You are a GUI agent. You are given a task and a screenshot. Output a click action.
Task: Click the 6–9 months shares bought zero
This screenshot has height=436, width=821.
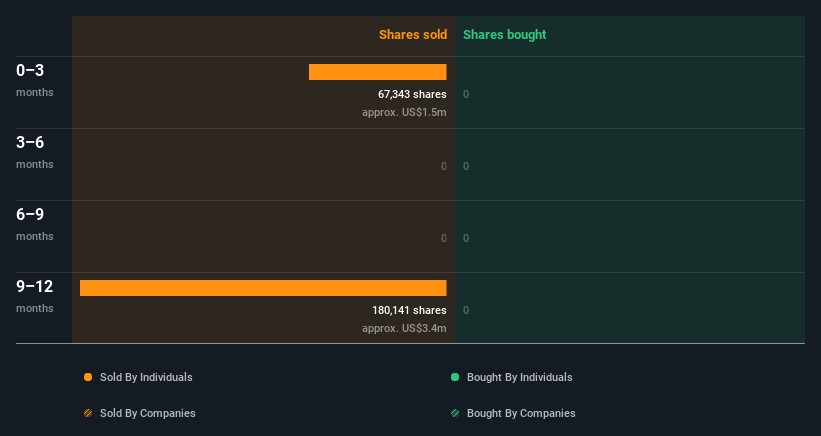466,239
